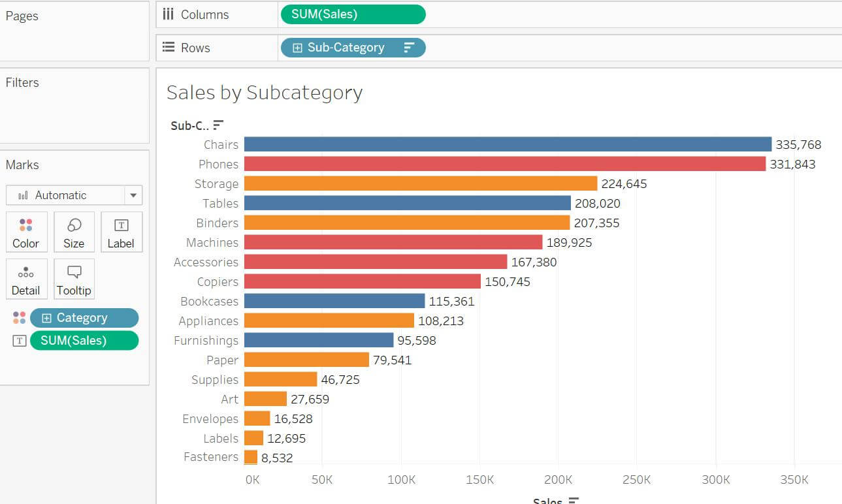Viewport: 842px width, 504px height.
Task: Open the Detail marks card
Action: pyautogui.click(x=26, y=279)
